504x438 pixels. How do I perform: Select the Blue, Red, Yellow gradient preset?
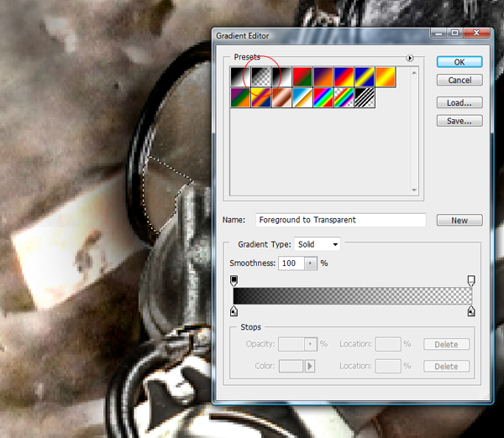click(344, 76)
